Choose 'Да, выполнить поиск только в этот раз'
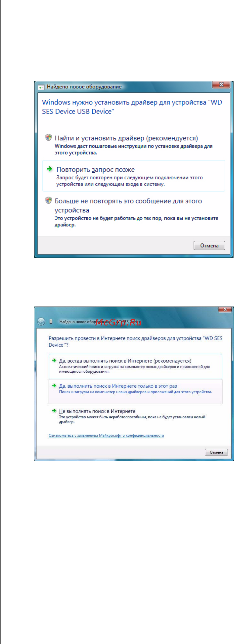Viewport: 234px width, 644px height. pos(135,391)
